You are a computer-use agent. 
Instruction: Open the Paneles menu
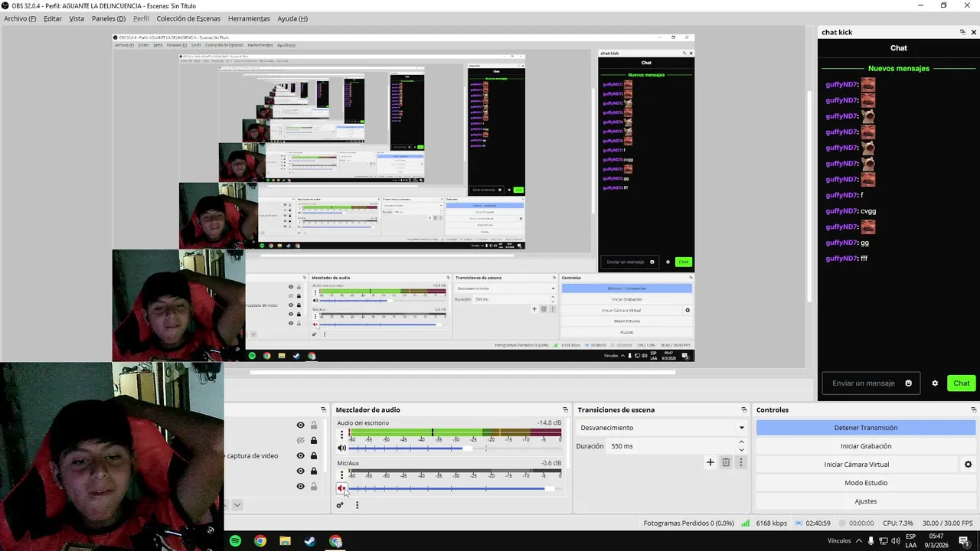tap(108, 18)
